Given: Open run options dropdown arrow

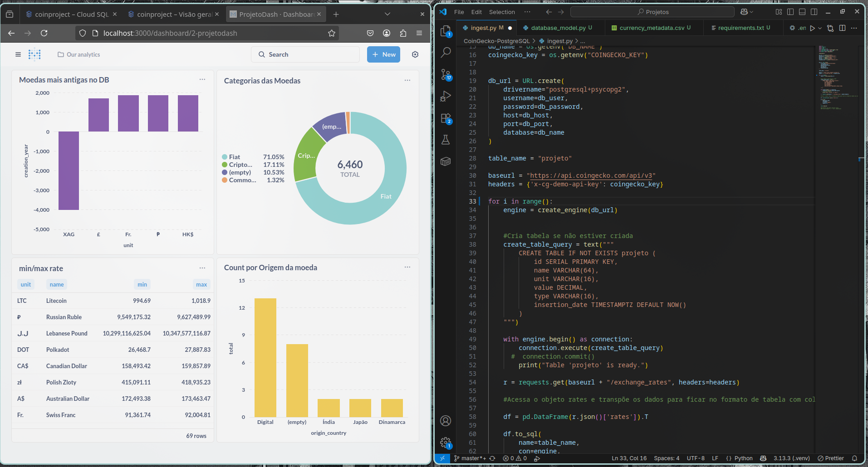Looking at the screenshot, I should (x=820, y=28).
